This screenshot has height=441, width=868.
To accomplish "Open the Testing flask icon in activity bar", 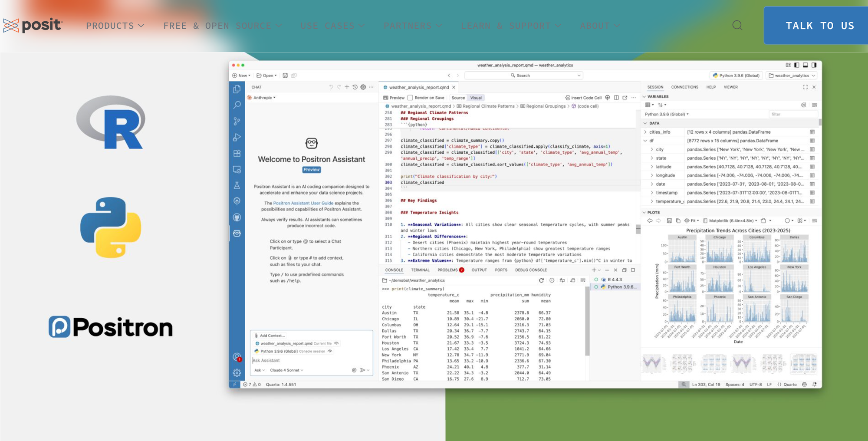I will pyautogui.click(x=237, y=185).
